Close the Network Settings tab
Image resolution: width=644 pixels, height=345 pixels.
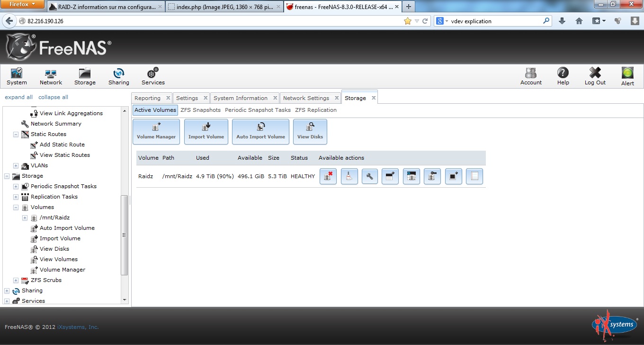click(336, 98)
